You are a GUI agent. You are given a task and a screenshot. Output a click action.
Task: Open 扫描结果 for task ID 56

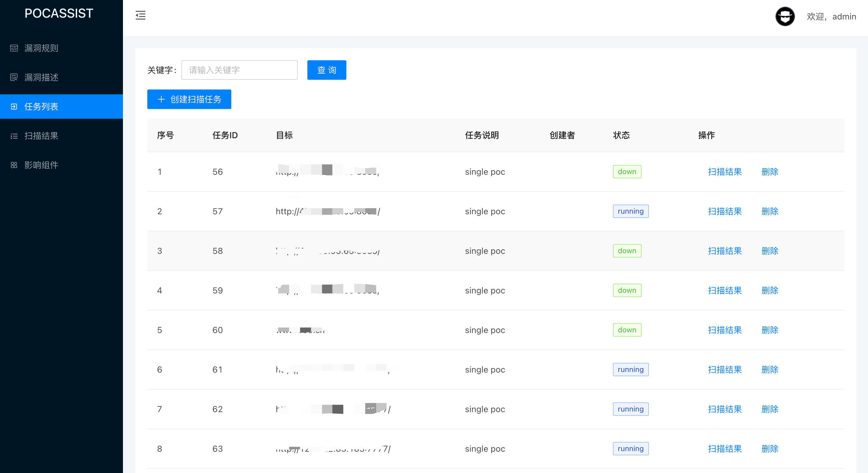pyautogui.click(x=724, y=172)
